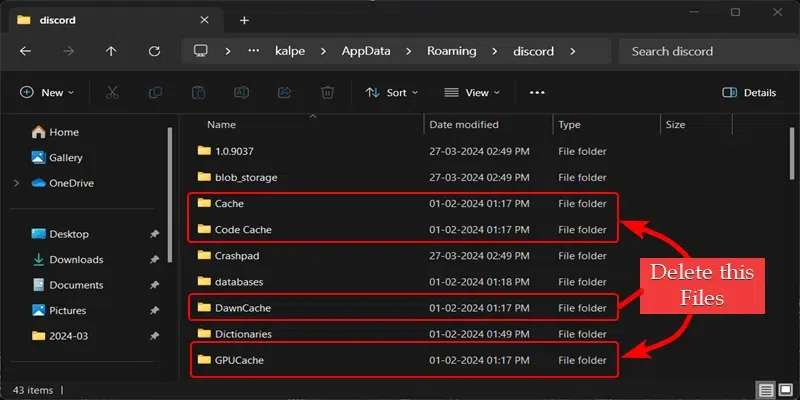Click the Roaming breadcrumb segment
800x400 pixels.
452,51
